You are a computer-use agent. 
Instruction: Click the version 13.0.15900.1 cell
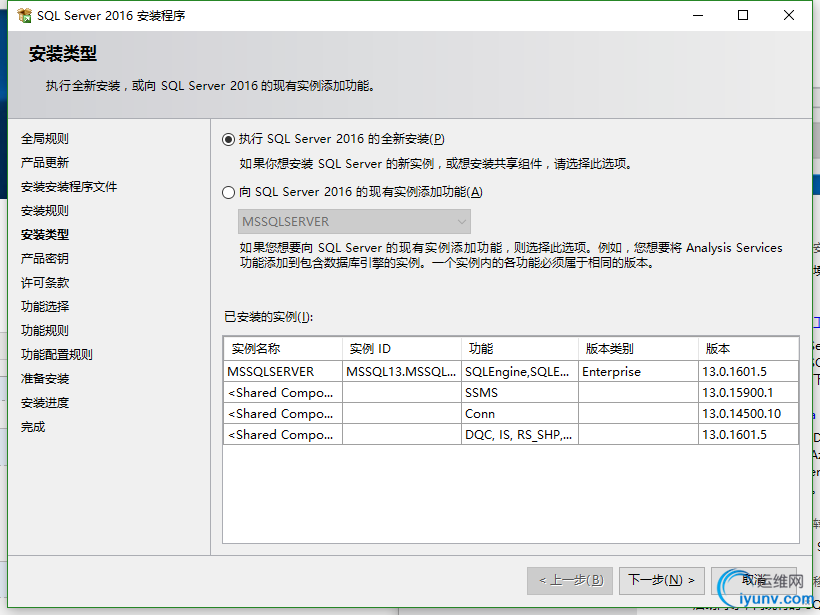pyautogui.click(x=748, y=392)
